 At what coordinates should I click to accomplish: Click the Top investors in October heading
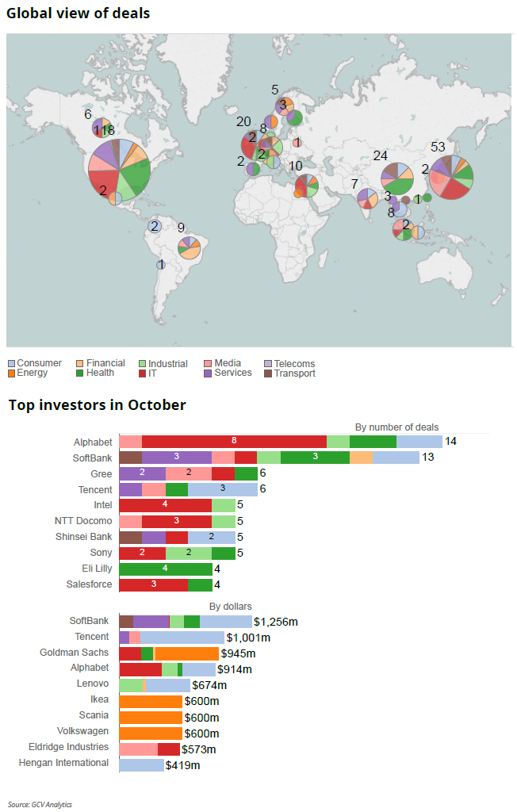tap(97, 405)
